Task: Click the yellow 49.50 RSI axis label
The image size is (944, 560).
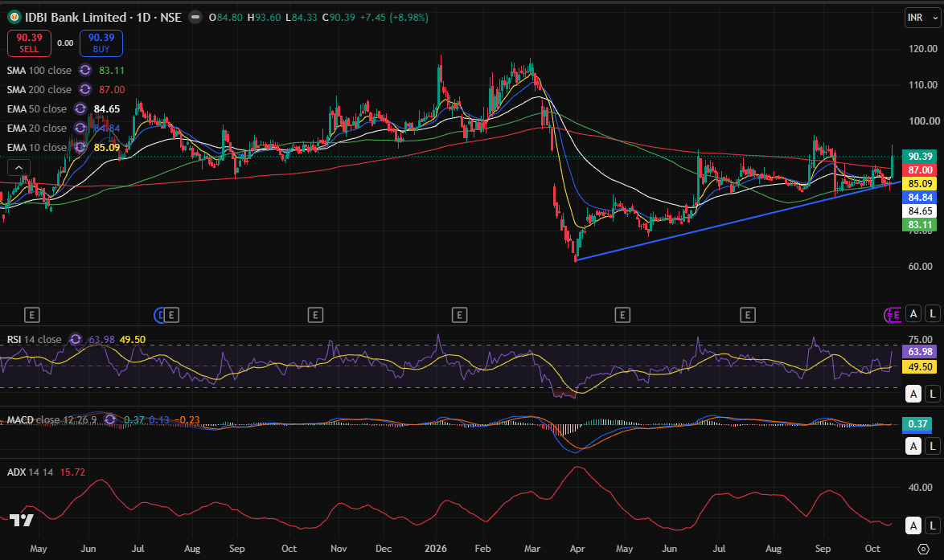Action: pos(919,367)
